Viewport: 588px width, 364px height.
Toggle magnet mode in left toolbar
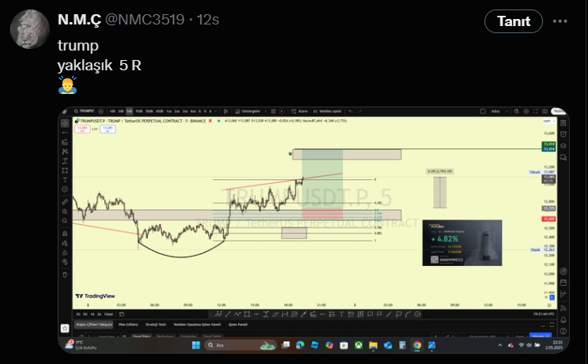coord(65,233)
